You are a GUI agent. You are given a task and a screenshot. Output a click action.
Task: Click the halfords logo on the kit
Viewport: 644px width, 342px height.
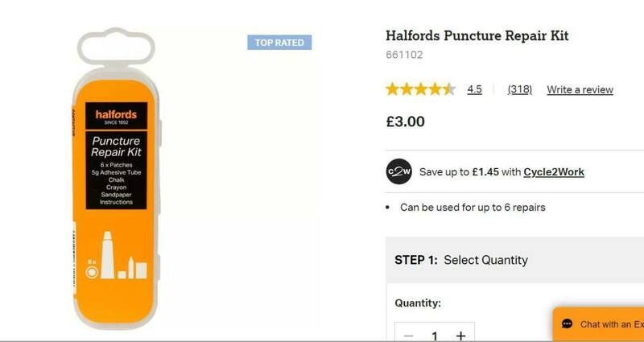point(117,116)
